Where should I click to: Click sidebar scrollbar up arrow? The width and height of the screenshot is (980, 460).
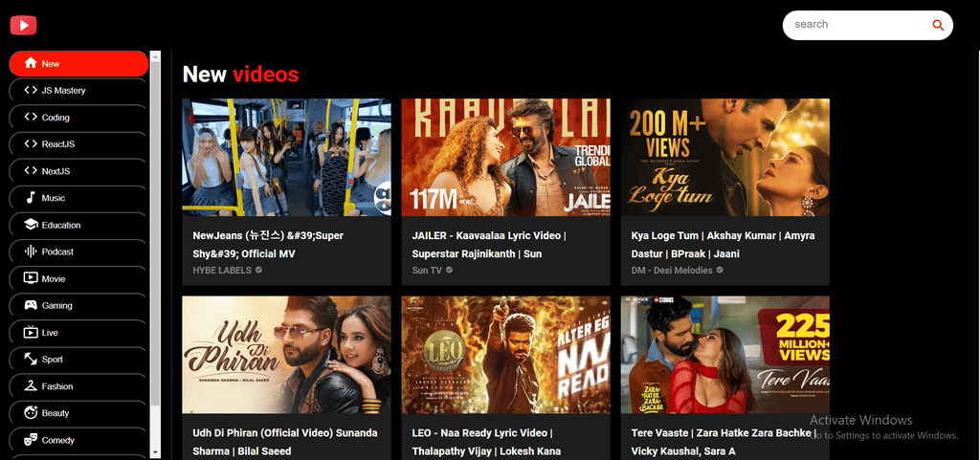156,56
